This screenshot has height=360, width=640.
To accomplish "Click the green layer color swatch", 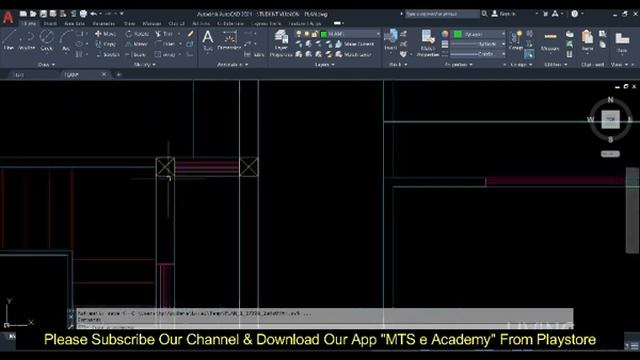I will 324,34.
